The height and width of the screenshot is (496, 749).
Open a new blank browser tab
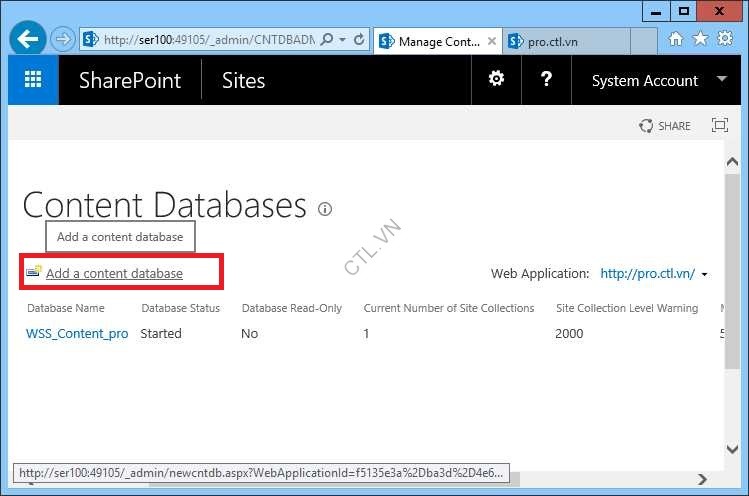coord(643,42)
